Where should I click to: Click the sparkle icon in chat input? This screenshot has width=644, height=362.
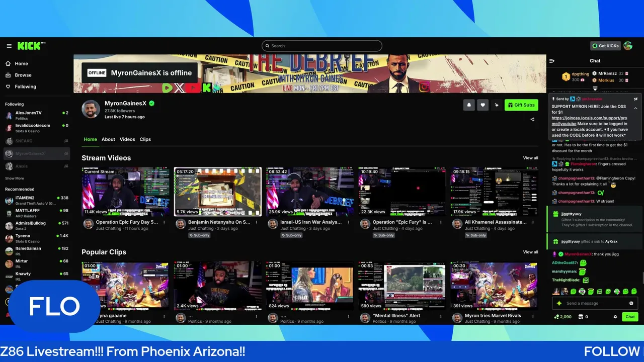pyautogui.click(x=559, y=303)
